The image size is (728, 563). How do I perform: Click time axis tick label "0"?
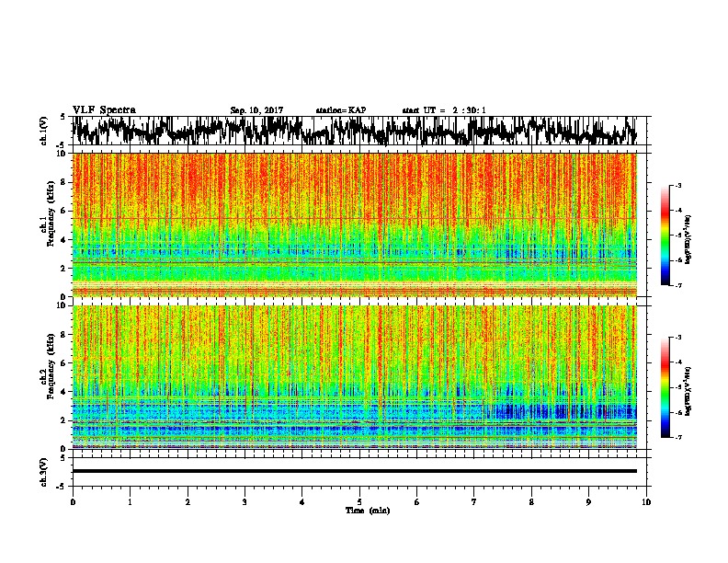[73, 501]
